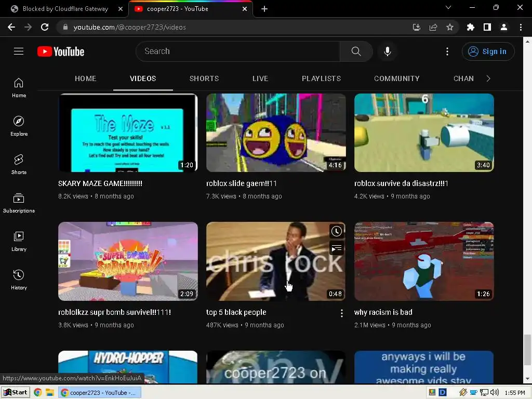Bookmark this page with star icon
Screen dimensions: 532x399
click(449, 27)
